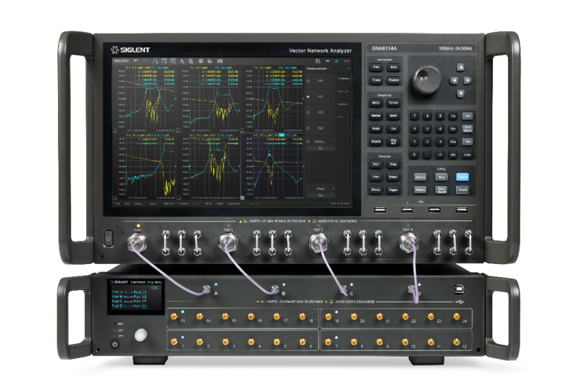Click the Power key in Stimulus group
The width and height of the screenshot is (588, 392).
click(393, 177)
